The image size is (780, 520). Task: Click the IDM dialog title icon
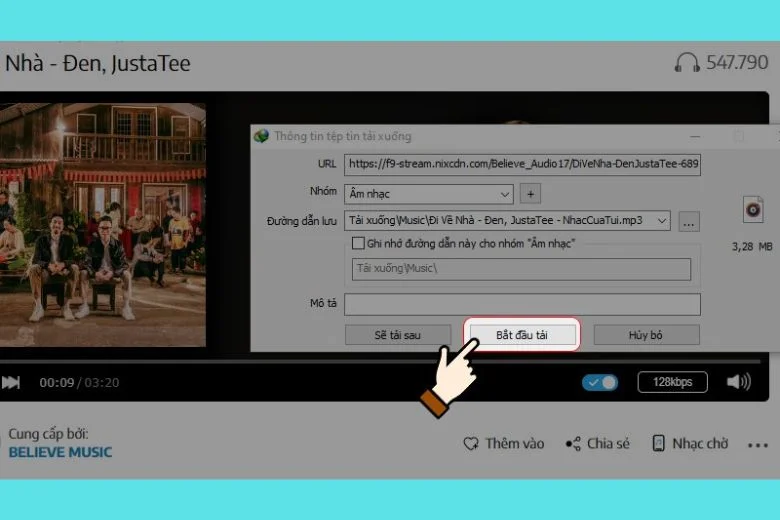(x=261, y=136)
